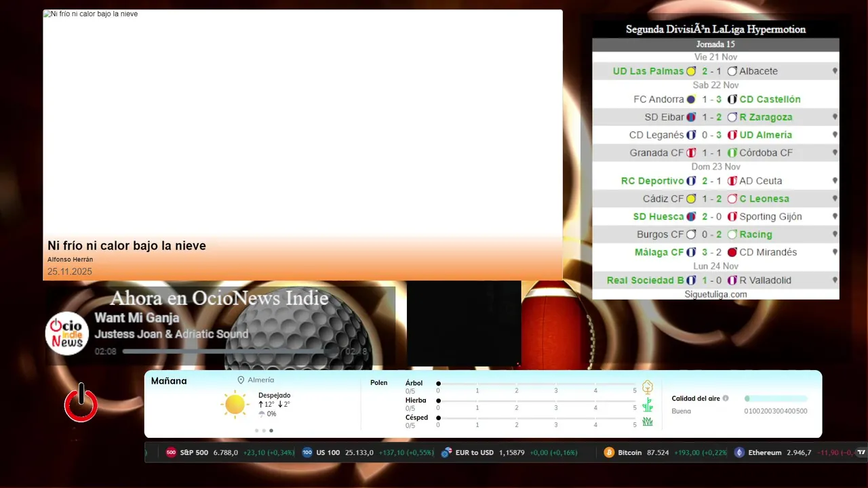The width and height of the screenshot is (868, 488).
Task: Open the 'Ni frío ni calor bajo la nieve' headline
Action: tap(127, 246)
